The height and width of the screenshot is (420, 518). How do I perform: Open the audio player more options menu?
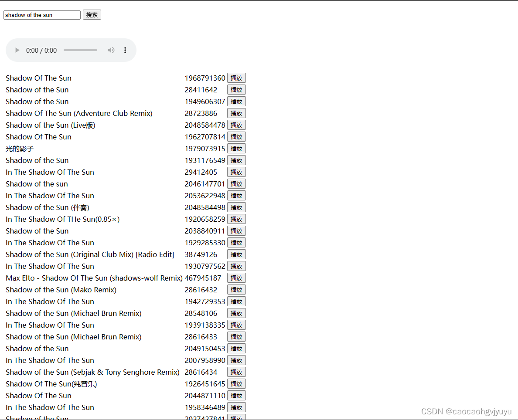pos(125,50)
